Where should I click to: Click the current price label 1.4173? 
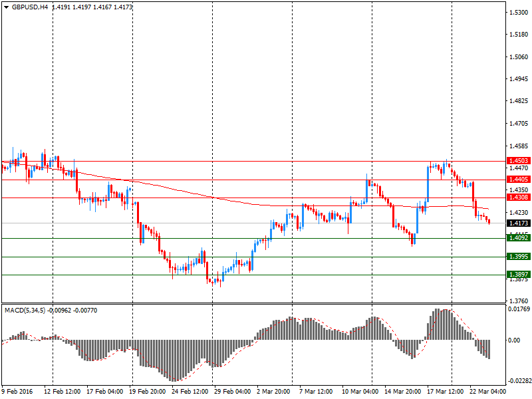519,223
